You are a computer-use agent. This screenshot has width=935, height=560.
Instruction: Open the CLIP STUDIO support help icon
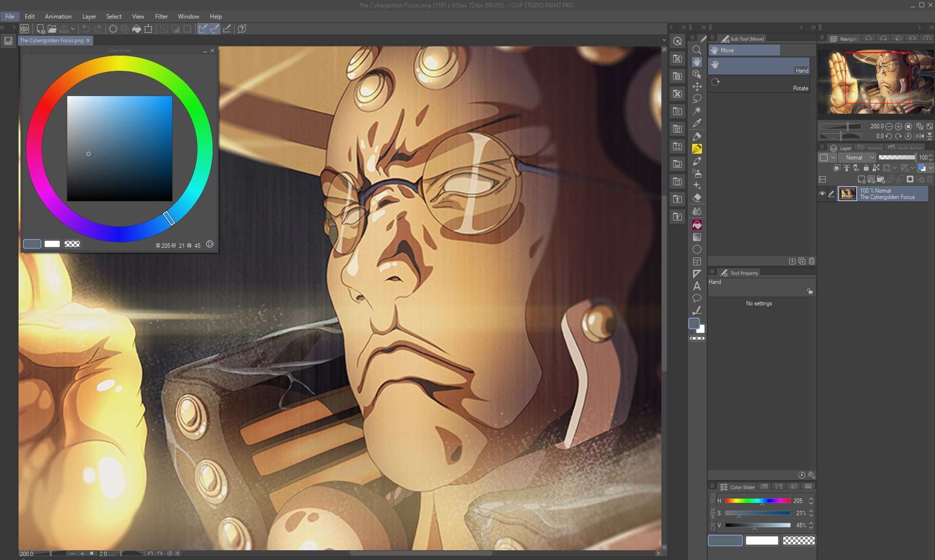coord(242,29)
